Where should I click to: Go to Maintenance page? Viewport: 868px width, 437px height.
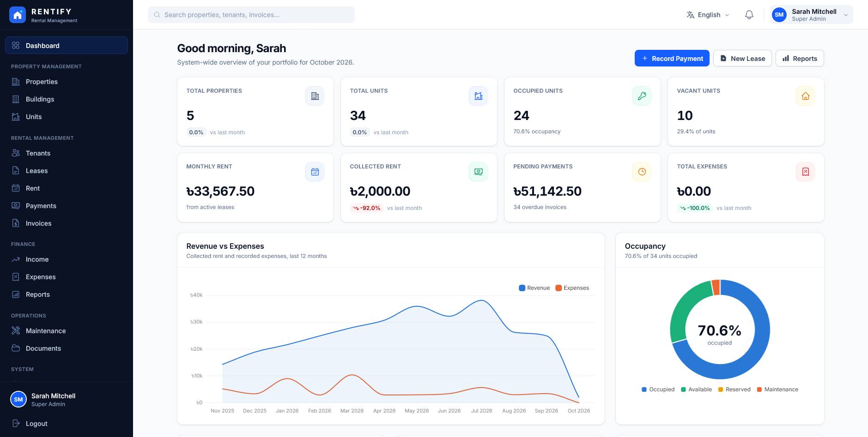tap(67, 331)
